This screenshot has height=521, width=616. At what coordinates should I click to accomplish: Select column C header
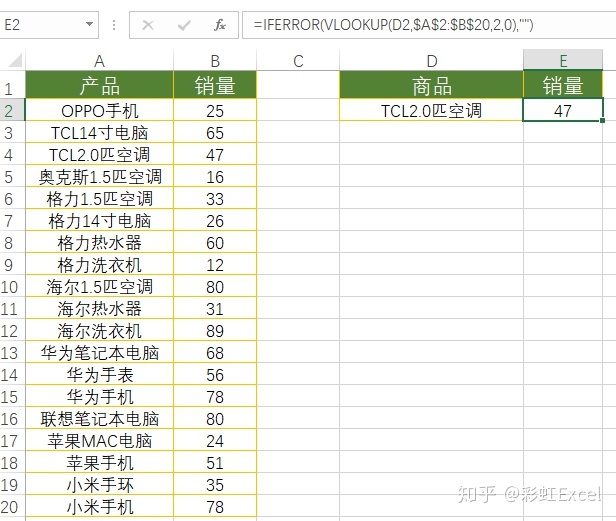[x=298, y=61]
